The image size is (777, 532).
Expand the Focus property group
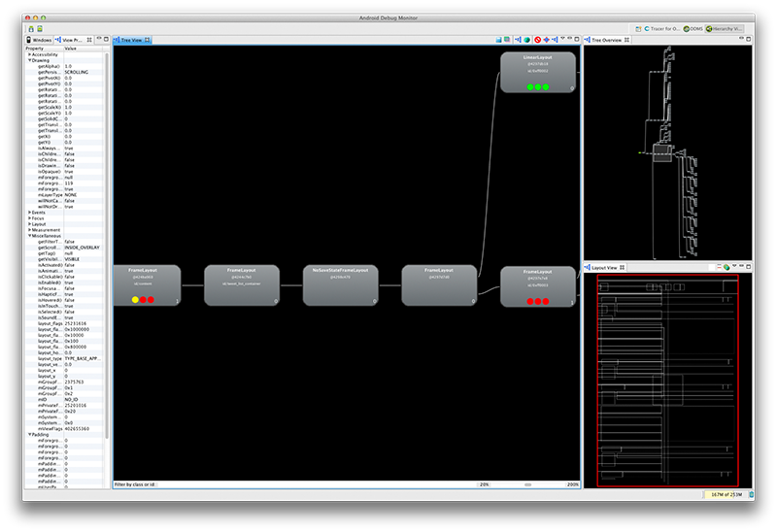point(30,218)
